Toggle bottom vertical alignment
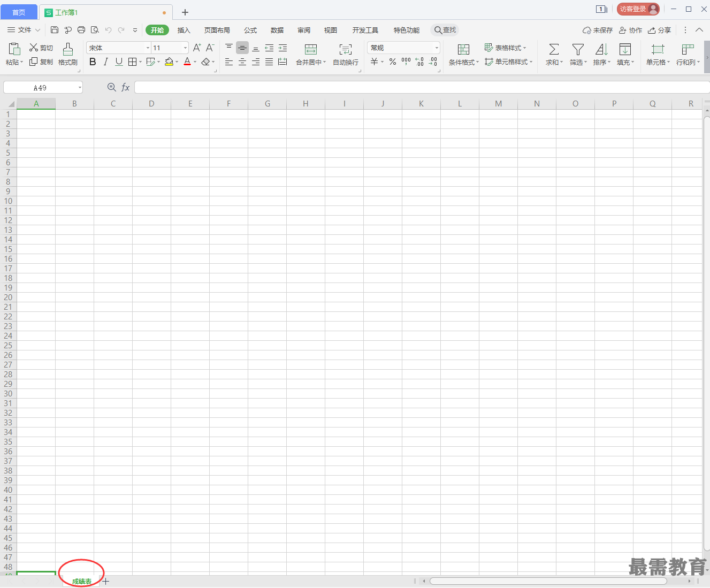Viewport: 710px width, 588px height. pos(256,48)
